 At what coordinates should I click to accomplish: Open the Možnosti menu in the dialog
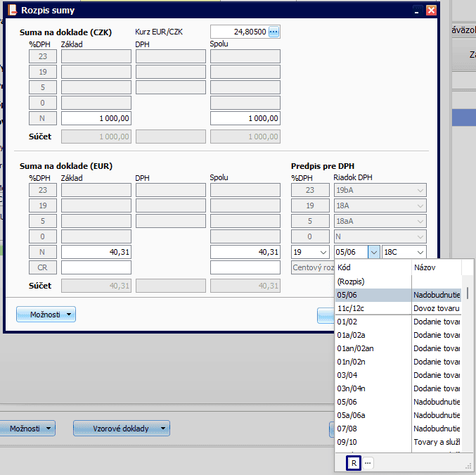pos(46,315)
